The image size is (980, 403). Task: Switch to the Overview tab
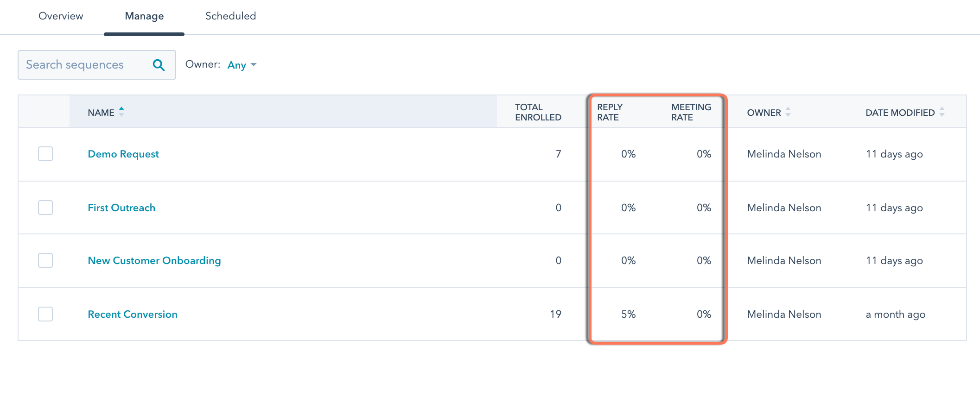pos(61,16)
